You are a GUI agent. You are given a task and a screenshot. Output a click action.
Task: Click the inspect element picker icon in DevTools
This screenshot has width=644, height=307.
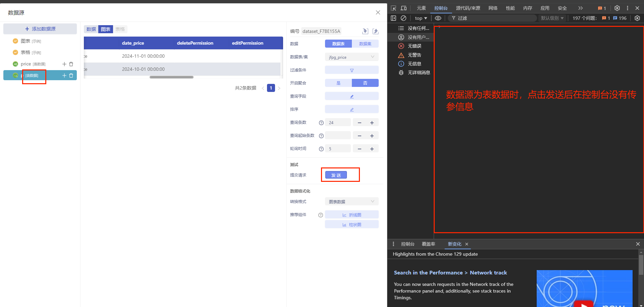(393, 8)
